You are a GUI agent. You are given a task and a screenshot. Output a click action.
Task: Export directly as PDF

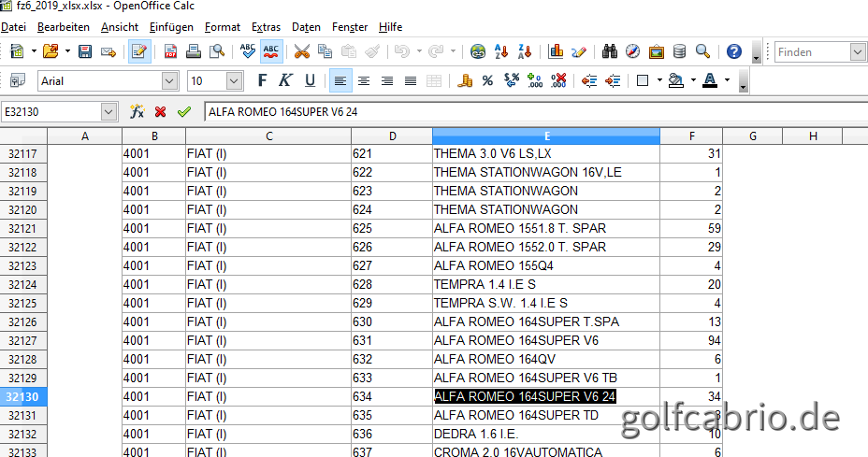(171, 51)
